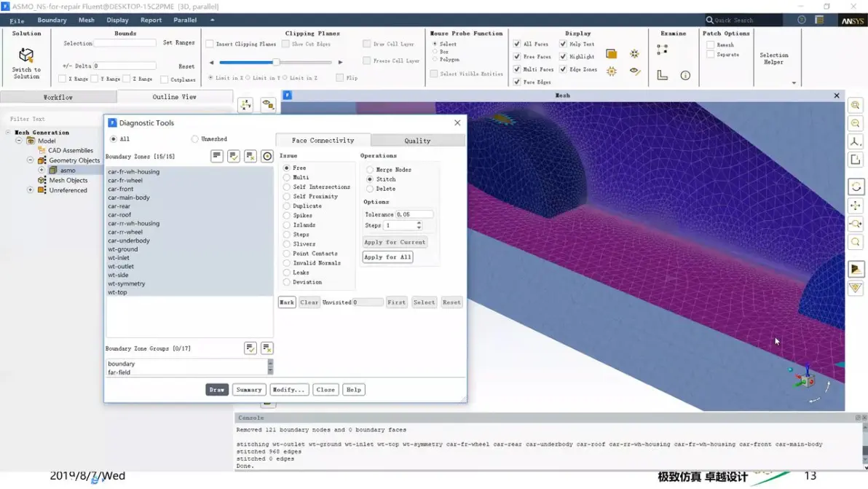
Task: Enable Insert Clipping Planes checkbox
Action: (x=210, y=44)
